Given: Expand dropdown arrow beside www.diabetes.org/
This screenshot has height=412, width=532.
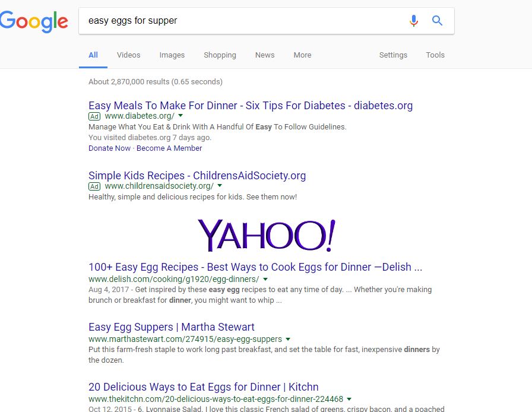Looking at the screenshot, I should point(181,116).
